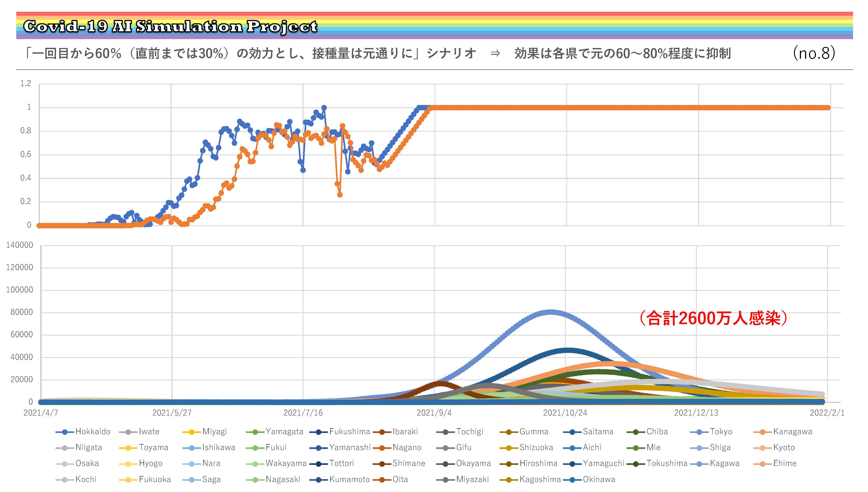Click the Kochi legend entry

76,479
